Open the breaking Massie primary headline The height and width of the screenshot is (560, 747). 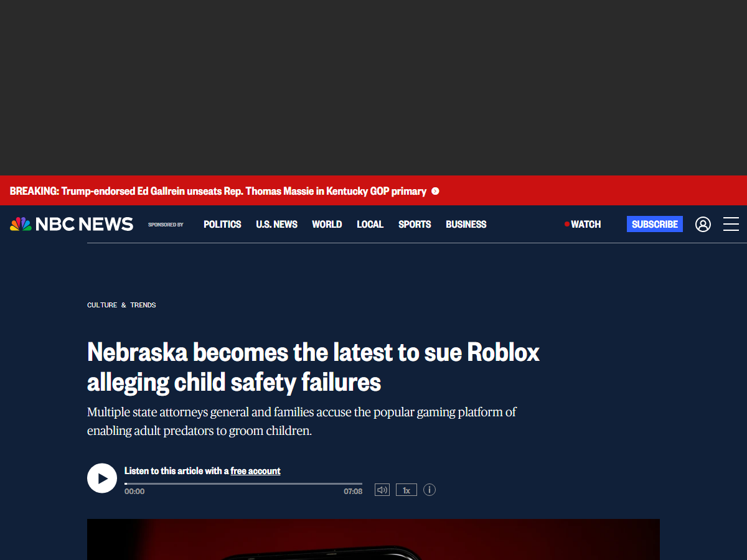point(218,191)
